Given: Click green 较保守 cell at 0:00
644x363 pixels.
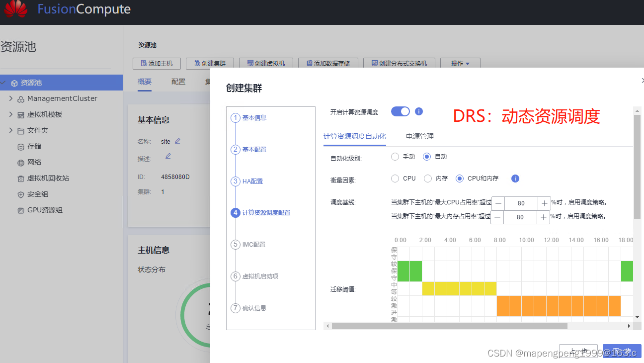Looking at the screenshot, I should [x=403, y=271].
